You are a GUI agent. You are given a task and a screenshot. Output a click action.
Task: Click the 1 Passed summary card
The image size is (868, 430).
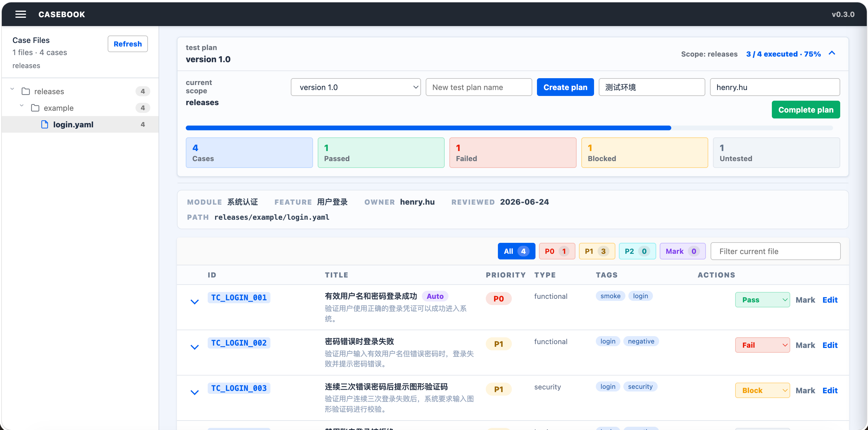(381, 153)
